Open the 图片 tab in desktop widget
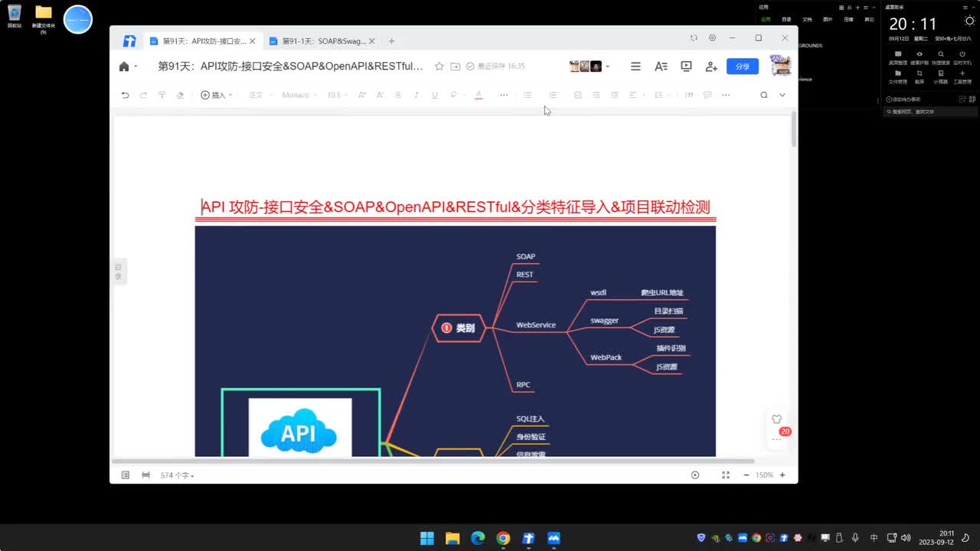This screenshot has width=980, height=551. pyautogui.click(x=828, y=19)
